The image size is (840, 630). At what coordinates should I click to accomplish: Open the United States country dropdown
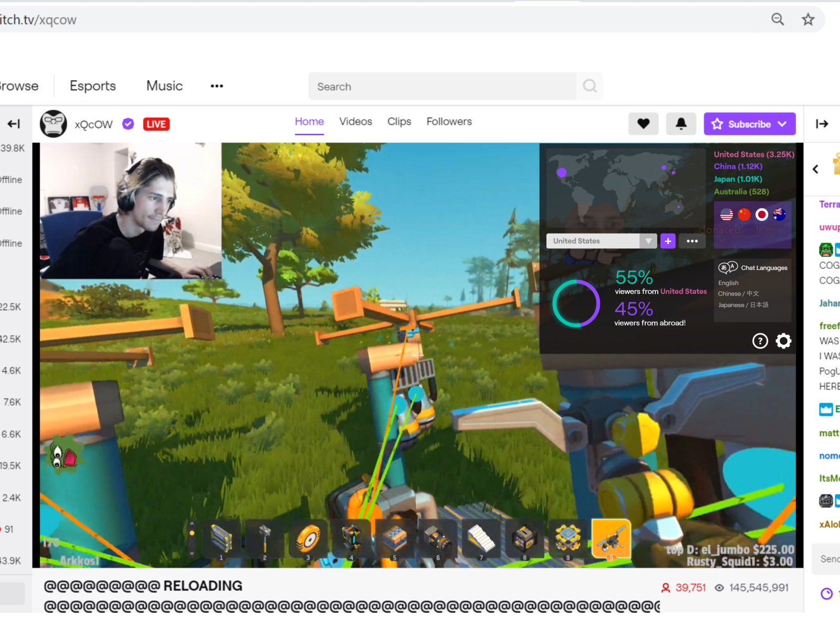coord(601,240)
